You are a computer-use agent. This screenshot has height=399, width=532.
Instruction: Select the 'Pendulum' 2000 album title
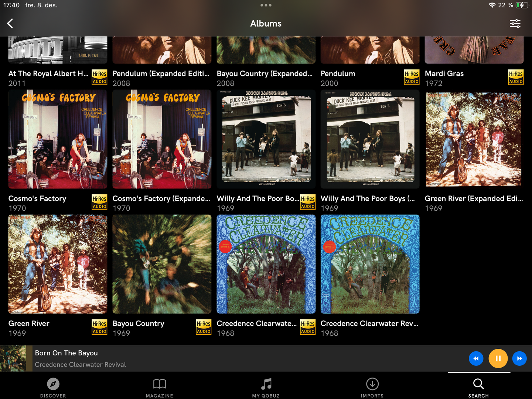[338, 74]
